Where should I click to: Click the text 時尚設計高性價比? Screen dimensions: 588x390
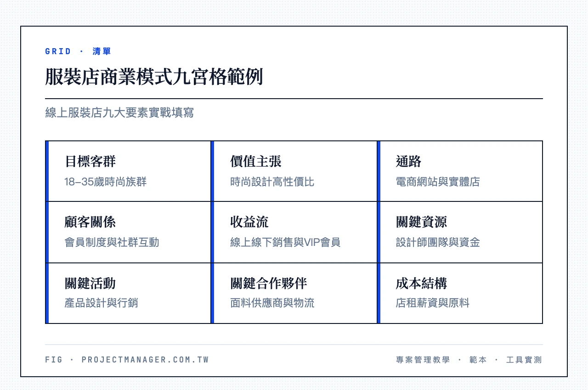(272, 182)
